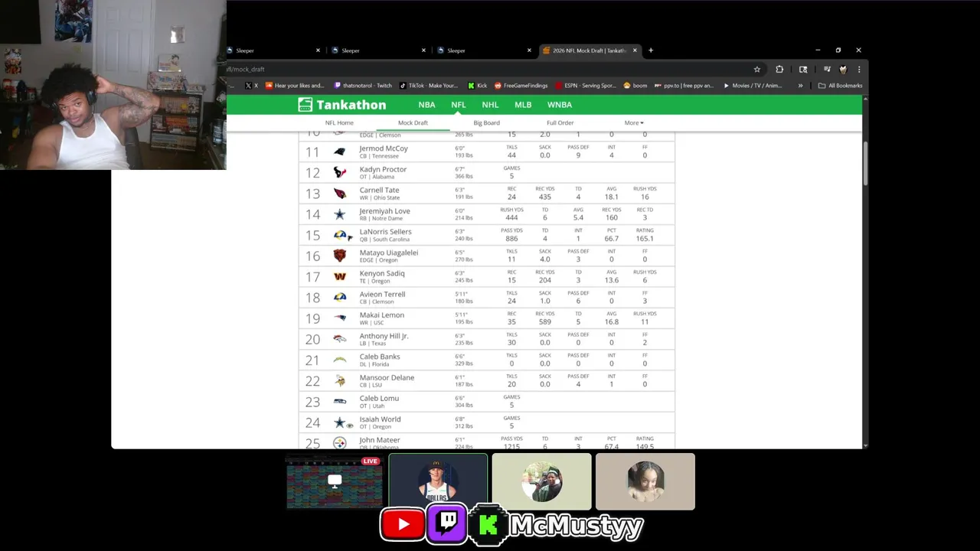
Task: Open LaNorris Sellers player link
Action: coord(385,232)
